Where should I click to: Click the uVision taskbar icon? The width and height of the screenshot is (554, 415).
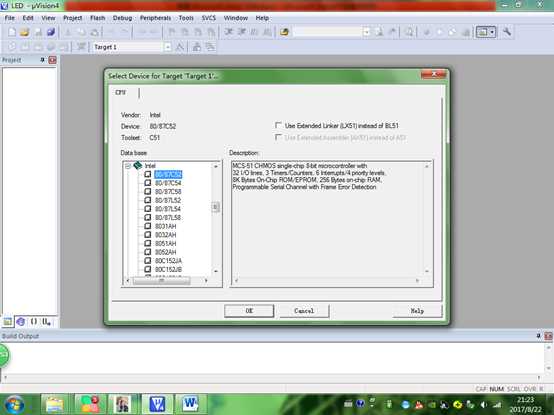coord(157,404)
